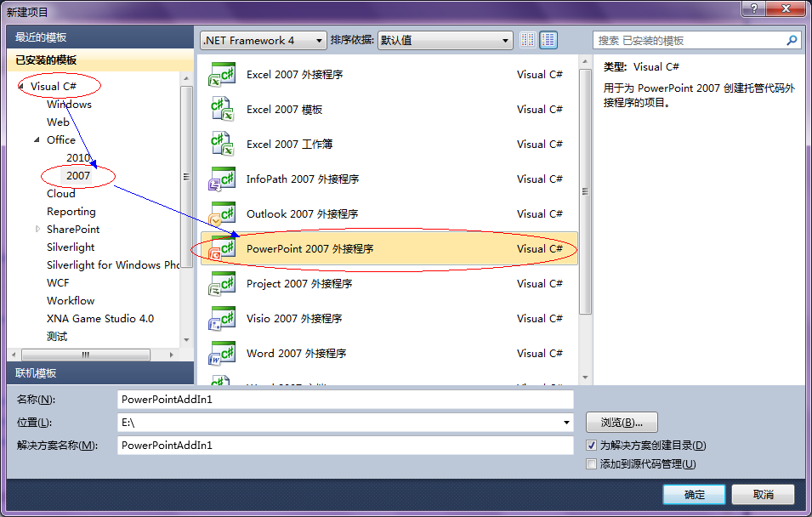Click tree panel scroll left arrow

[x=14, y=355]
